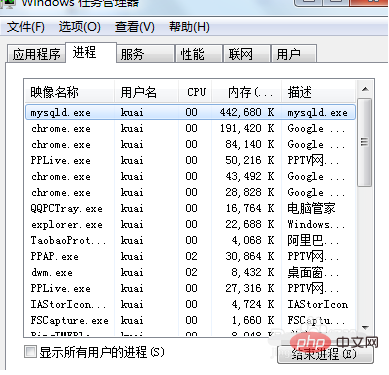The width and height of the screenshot is (389, 375).
Task: Open the 文件(F) menu
Action: [x=26, y=27]
